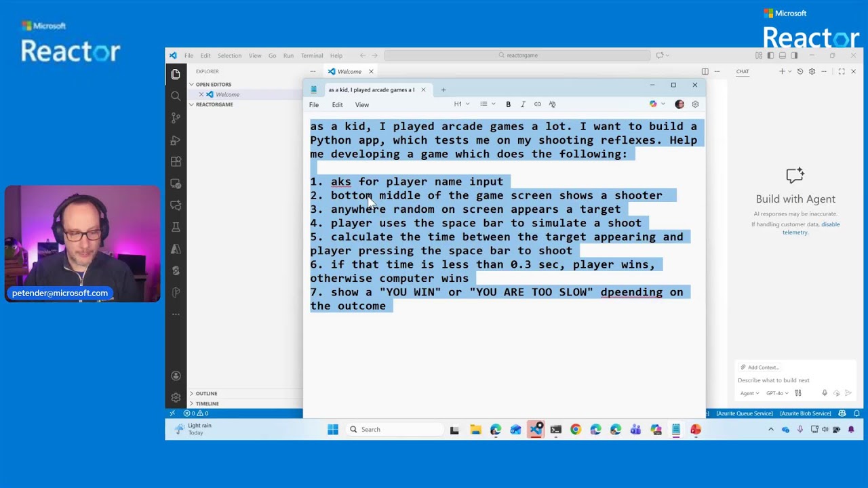This screenshot has width=868, height=488.
Task: Toggle the secondary side bar layout icon in VS Code
Action: tap(793, 56)
